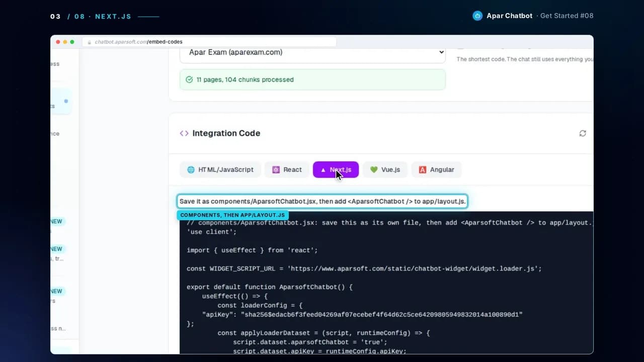Click the blue dot indicator in sidebar
This screenshot has height=362, width=644.
[x=66, y=101]
